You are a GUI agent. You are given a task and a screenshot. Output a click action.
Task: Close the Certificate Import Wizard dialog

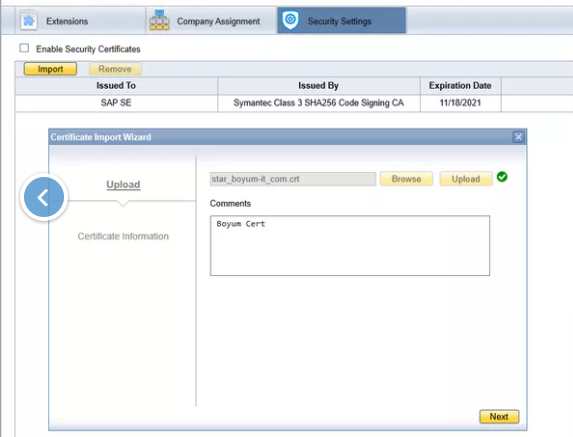[518, 137]
